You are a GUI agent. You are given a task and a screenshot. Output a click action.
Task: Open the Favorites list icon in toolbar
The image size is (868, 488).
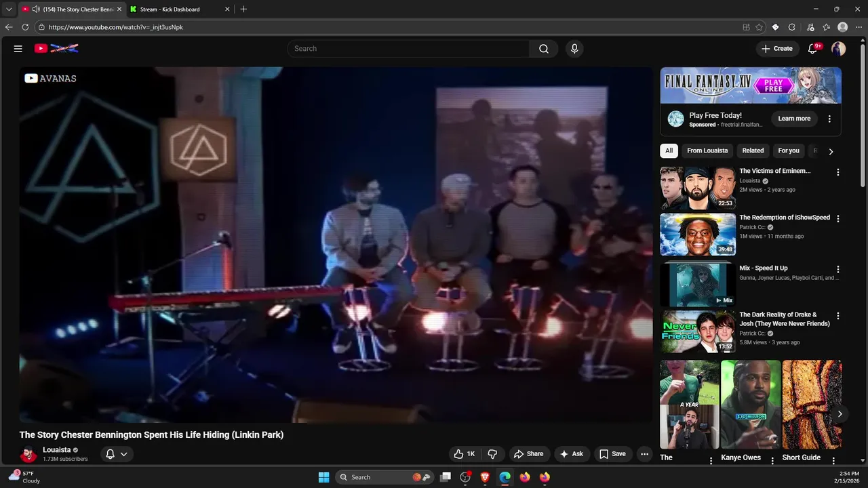click(x=826, y=27)
